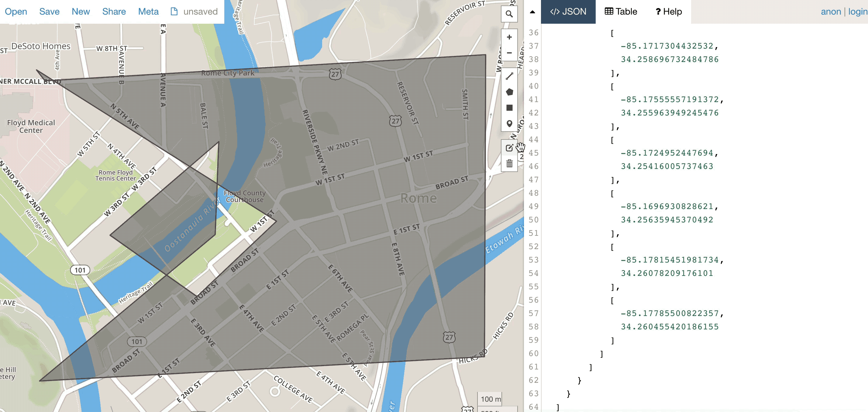Click the Save menu item
Image resolution: width=868 pixels, height=412 pixels.
point(49,12)
